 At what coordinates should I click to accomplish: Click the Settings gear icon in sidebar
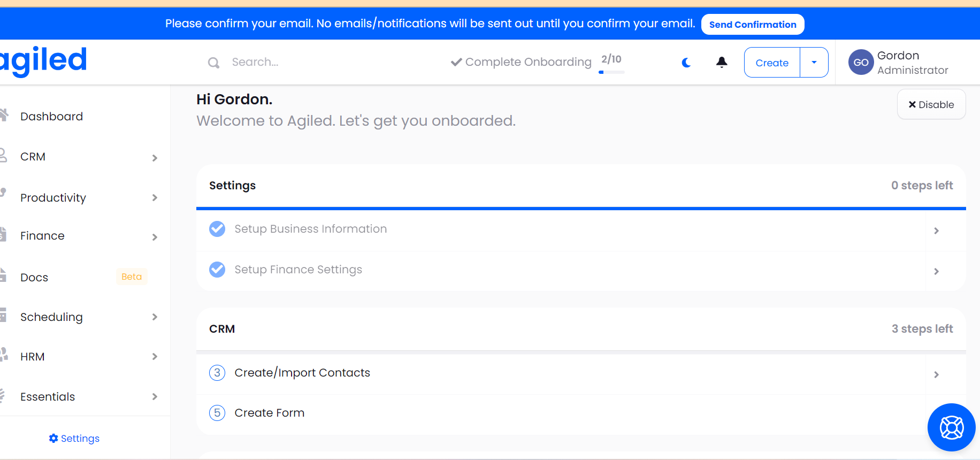point(53,438)
